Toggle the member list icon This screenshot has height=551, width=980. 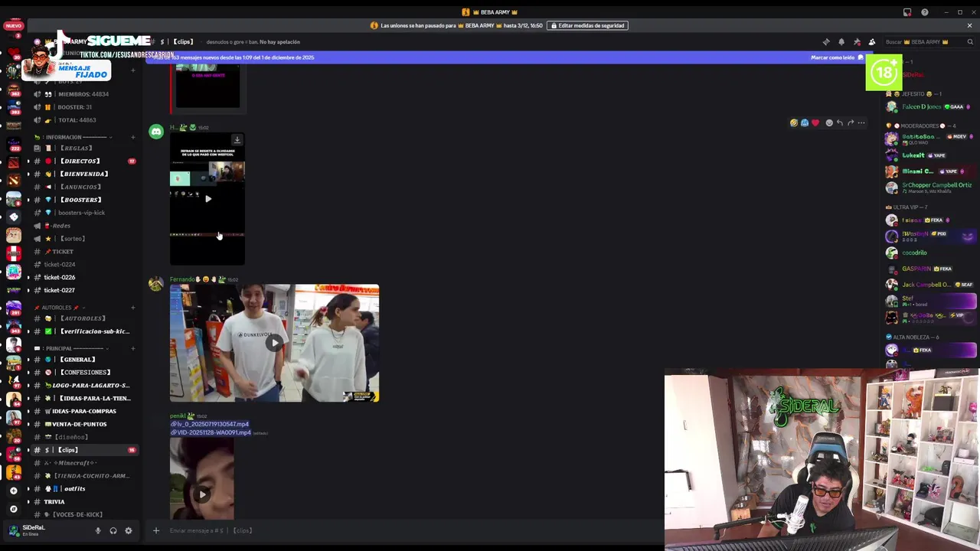(872, 42)
